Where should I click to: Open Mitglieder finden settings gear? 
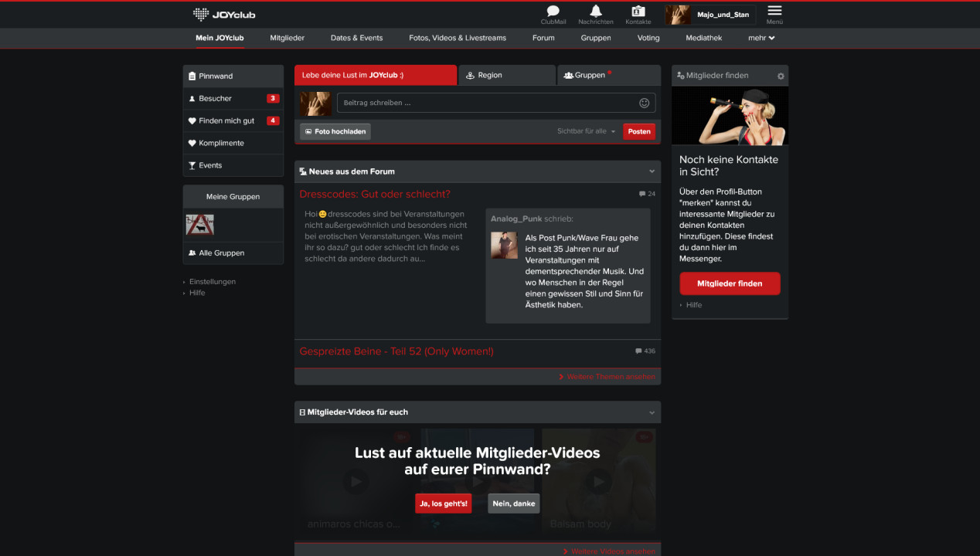point(781,76)
